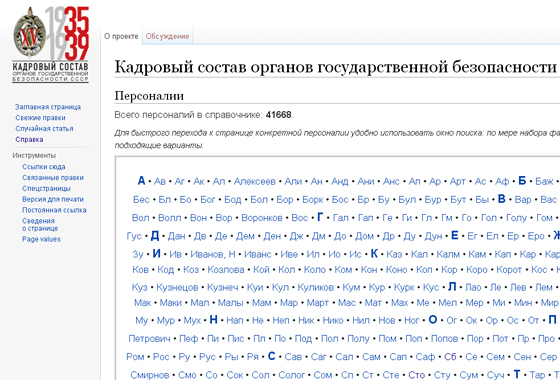Open the 'Попов' index link

coord(445,339)
